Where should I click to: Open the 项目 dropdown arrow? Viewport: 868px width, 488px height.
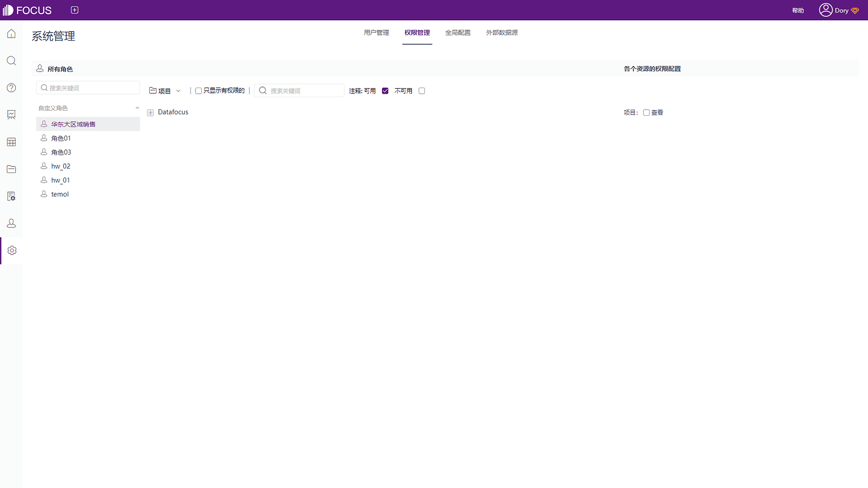point(179,91)
